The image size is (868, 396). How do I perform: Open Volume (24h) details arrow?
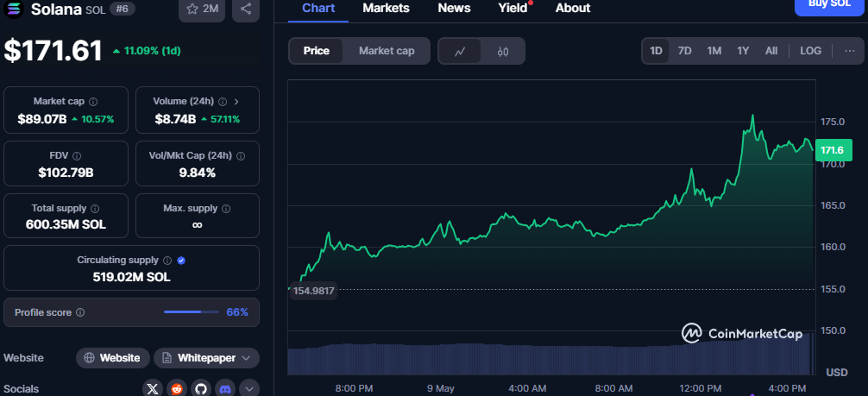pyautogui.click(x=236, y=102)
